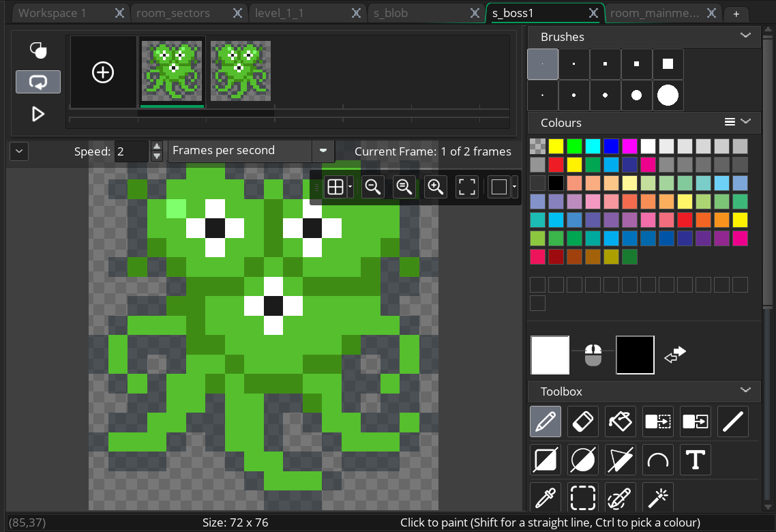Select the Magic wand tool
Viewport: 776px width, 532px height.
point(658,497)
